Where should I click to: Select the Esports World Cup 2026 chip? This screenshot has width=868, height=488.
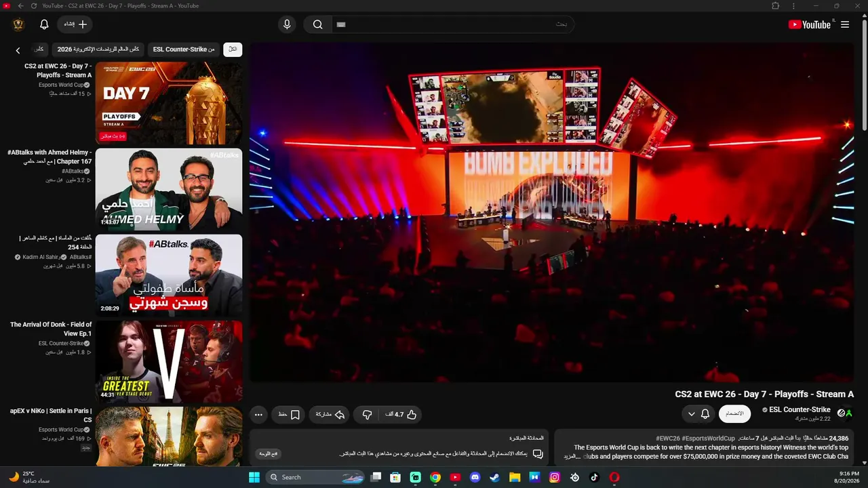[98, 49]
